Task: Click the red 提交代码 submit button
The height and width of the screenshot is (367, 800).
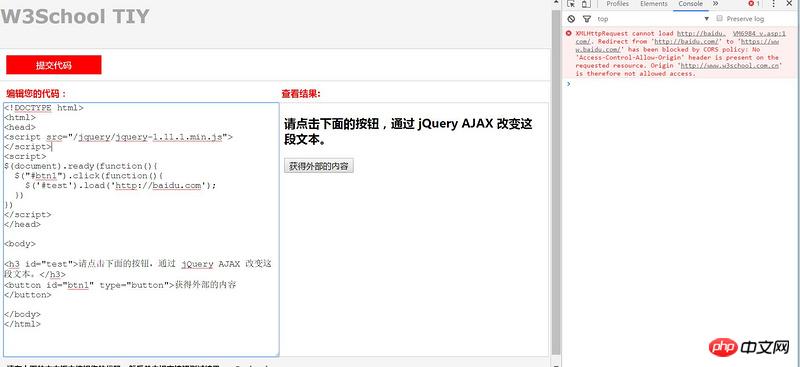Action: tap(54, 65)
